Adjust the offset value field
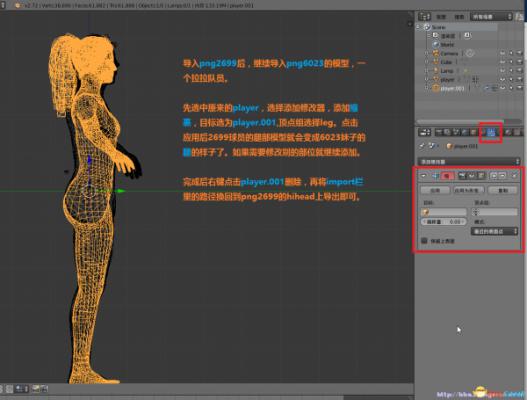This screenshot has height=400, width=527. pyautogui.click(x=443, y=222)
